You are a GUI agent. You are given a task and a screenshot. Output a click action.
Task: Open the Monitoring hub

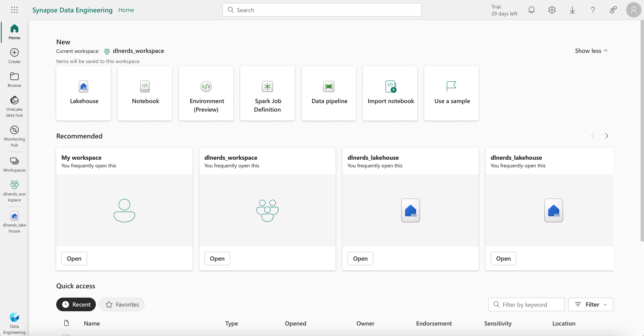(x=14, y=136)
